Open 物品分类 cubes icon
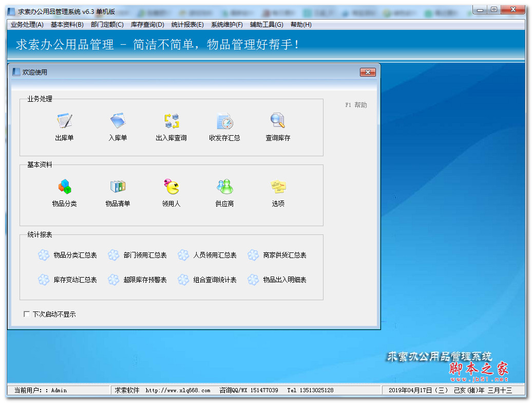This screenshot has width=532, height=403. pos(65,187)
